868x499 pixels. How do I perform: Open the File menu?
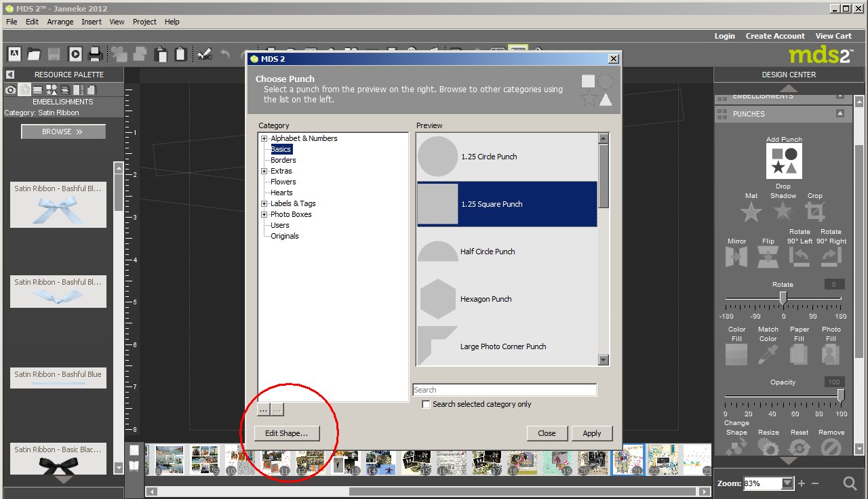(x=12, y=22)
